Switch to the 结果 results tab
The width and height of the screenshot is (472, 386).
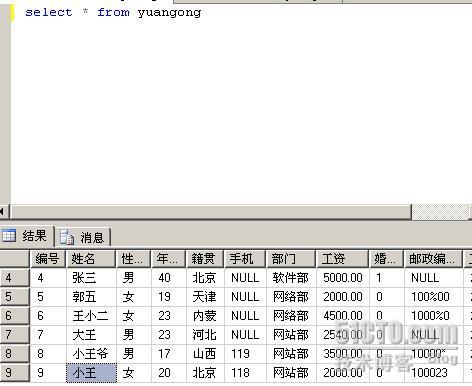[27, 236]
